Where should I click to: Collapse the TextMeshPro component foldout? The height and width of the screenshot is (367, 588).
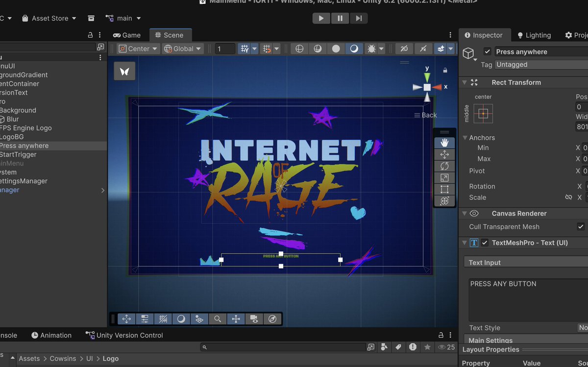(465, 243)
